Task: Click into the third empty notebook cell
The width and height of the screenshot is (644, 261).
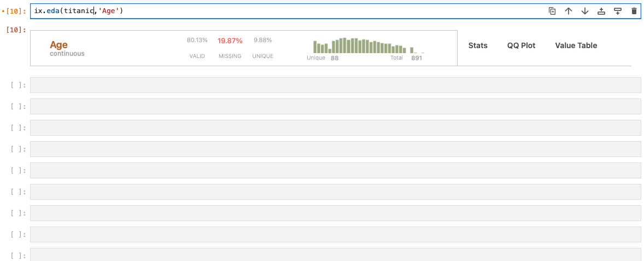Action: click(x=335, y=128)
